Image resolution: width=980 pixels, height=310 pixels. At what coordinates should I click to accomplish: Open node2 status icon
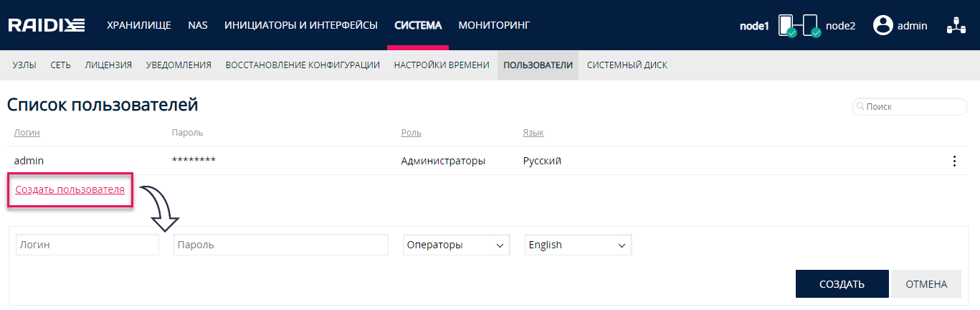pyautogui.click(x=812, y=26)
